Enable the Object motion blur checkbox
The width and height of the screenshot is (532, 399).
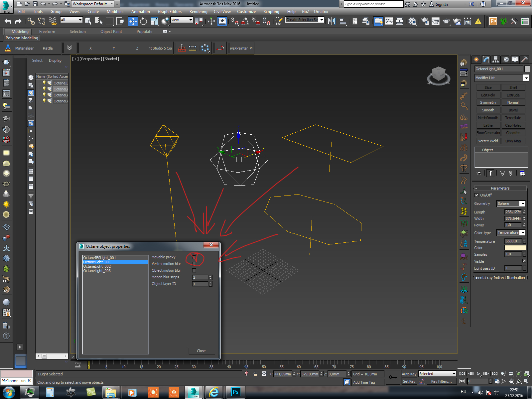[194, 271]
